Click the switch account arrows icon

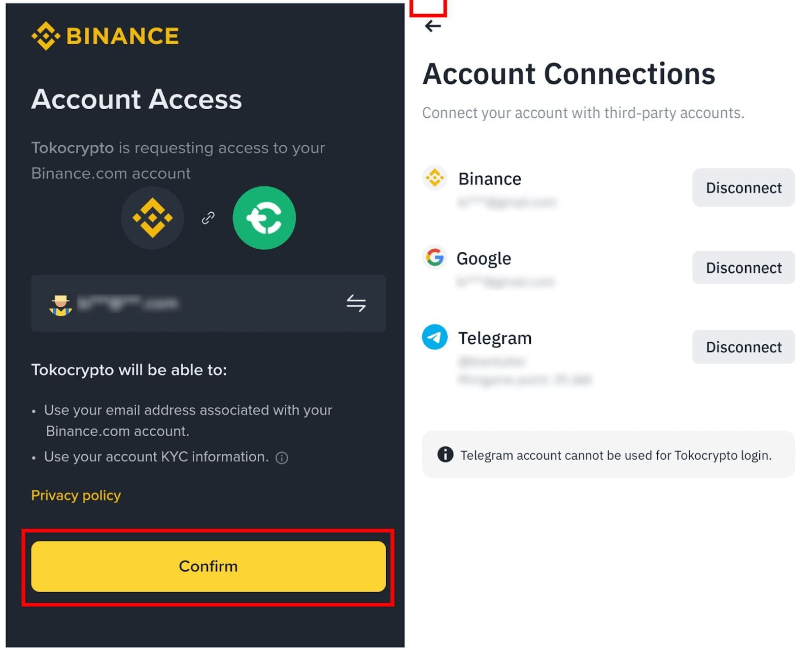pyautogui.click(x=356, y=303)
